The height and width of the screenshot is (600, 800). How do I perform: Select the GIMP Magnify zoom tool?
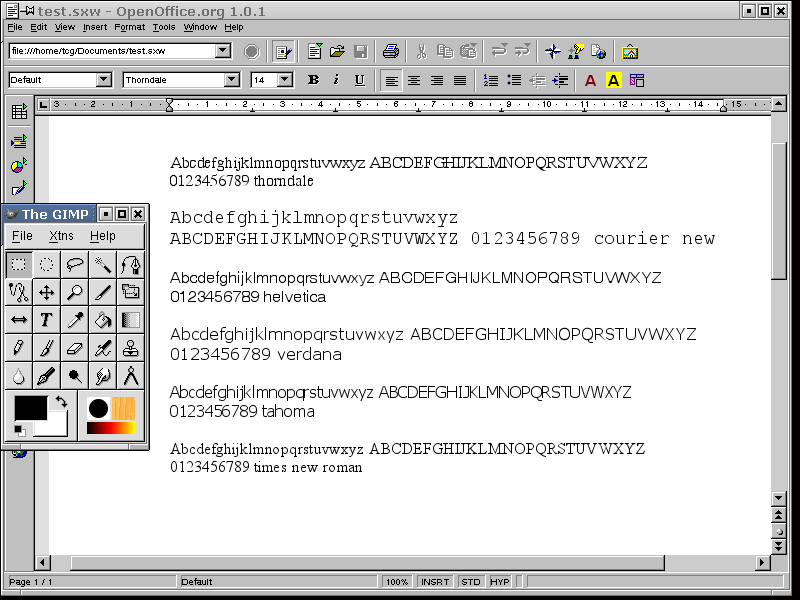[x=74, y=292]
